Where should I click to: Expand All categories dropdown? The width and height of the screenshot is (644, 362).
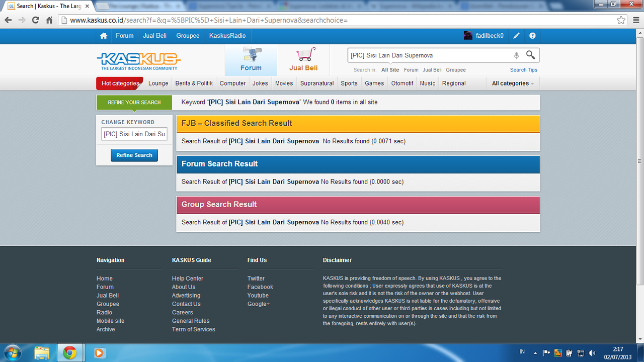pos(513,83)
